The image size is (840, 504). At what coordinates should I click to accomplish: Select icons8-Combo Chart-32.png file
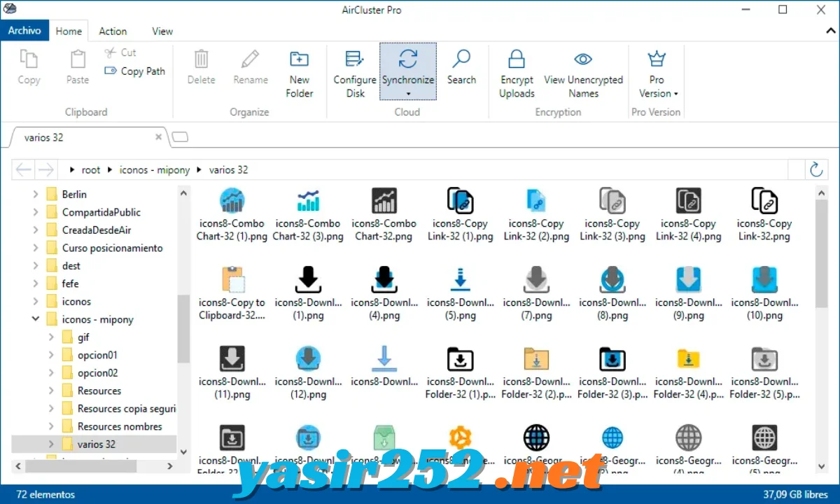click(x=384, y=215)
